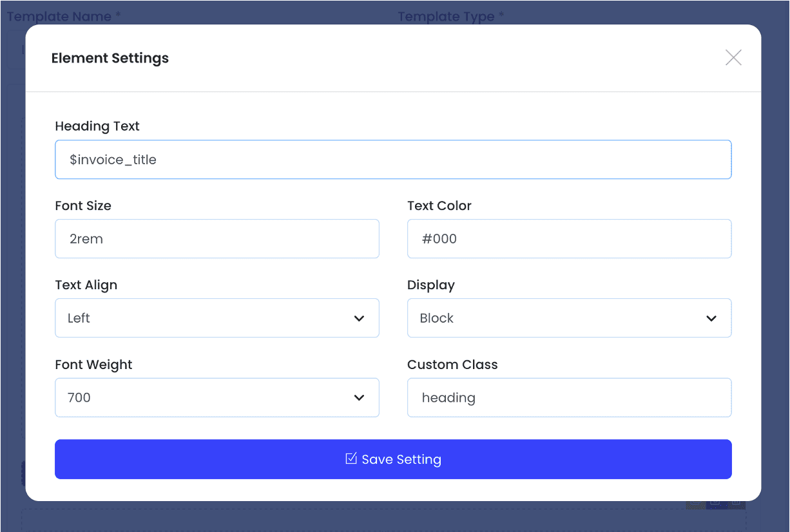
Task: Focus the Heading Text input with $invoice_title
Action: tap(393, 160)
